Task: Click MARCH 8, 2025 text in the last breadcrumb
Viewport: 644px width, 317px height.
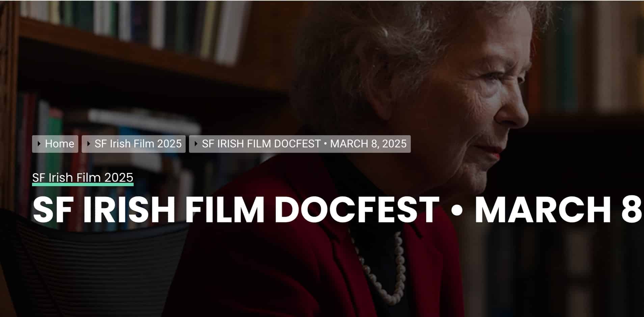Action: pyautogui.click(x=368, y=144)
